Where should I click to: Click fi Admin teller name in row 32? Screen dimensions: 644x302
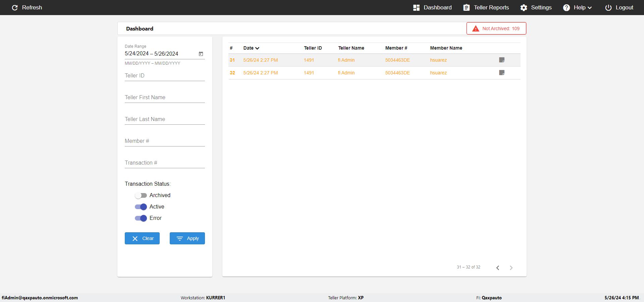(x=346, y=73)
